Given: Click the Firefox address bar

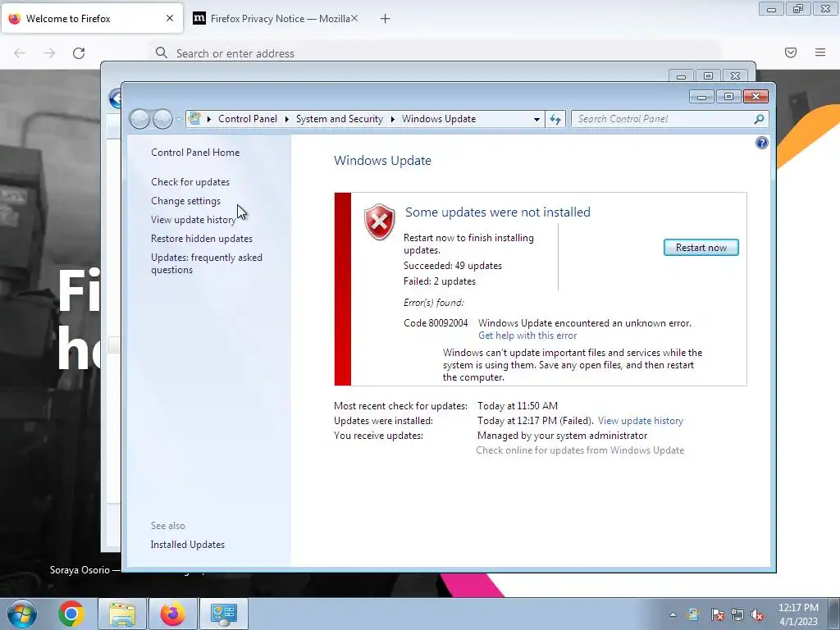Looking at the screenshot, I should click(x=435, y=53).
